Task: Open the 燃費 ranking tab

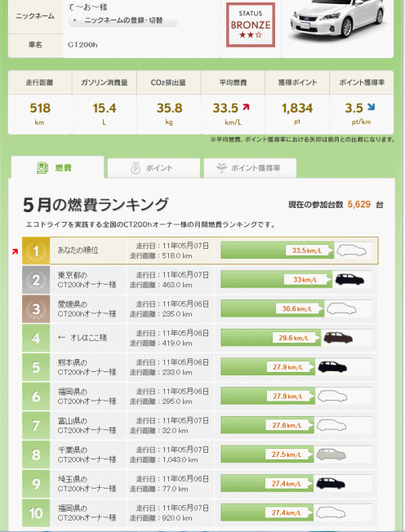Action: coord(57,167)
